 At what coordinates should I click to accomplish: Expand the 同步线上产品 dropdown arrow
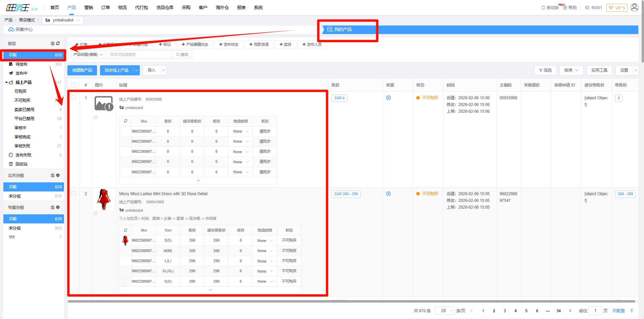point(136,70)
